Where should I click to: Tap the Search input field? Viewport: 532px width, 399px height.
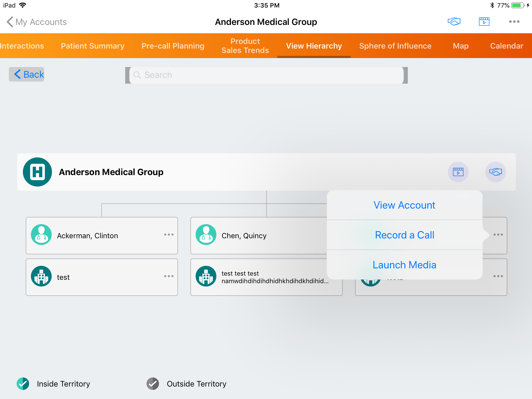[266, 75]
